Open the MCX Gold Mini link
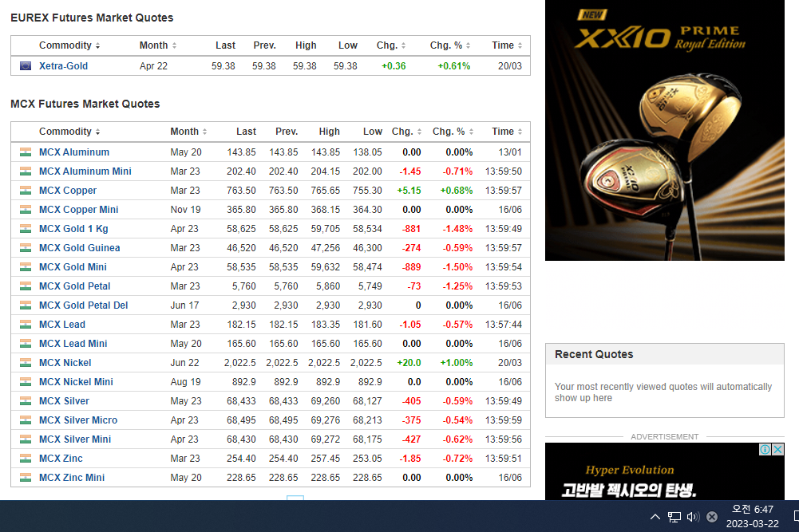Image resolution: width=799 pixels, height=532 pixels. point(73,267)
